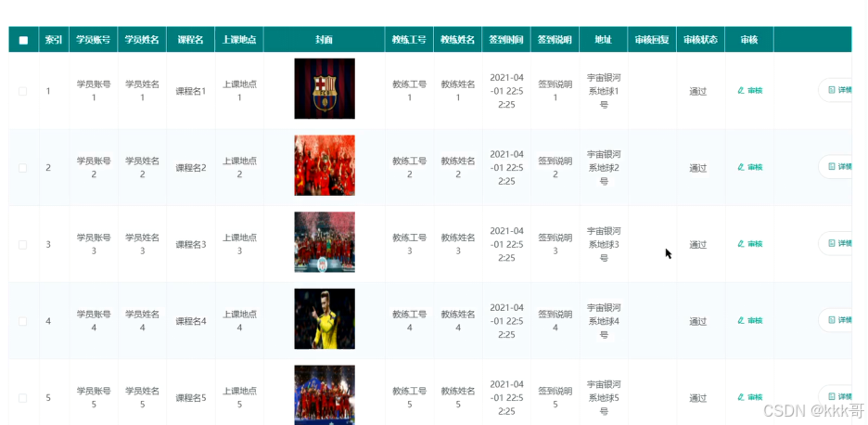Click the 地址 column header

pos(604,40)
